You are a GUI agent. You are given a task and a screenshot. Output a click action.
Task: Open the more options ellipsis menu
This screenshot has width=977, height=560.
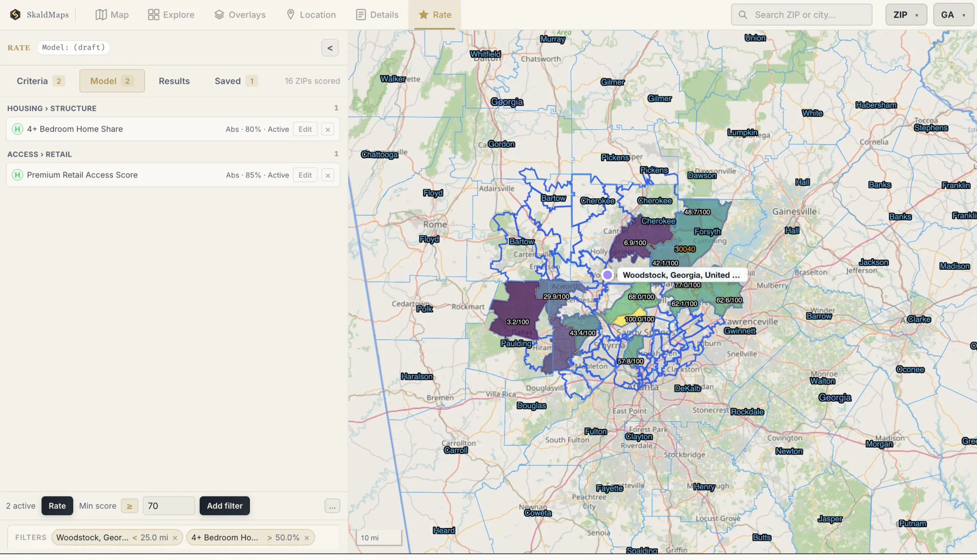(x=332, y=506)
